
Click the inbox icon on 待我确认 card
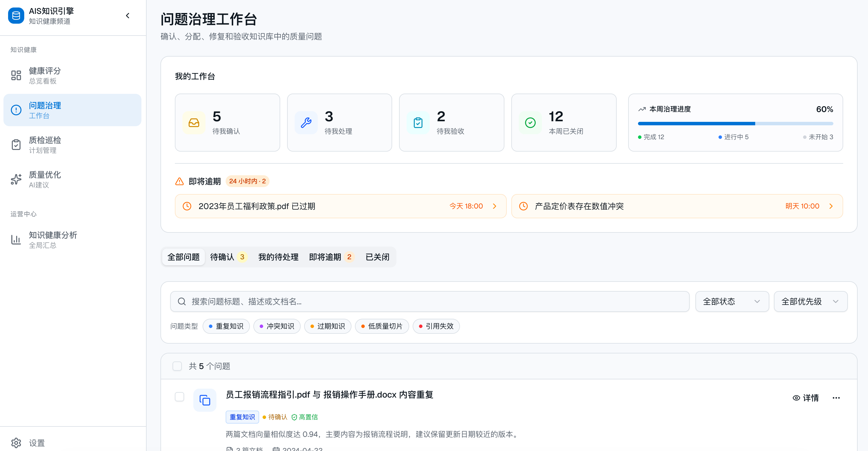[194, 123]
